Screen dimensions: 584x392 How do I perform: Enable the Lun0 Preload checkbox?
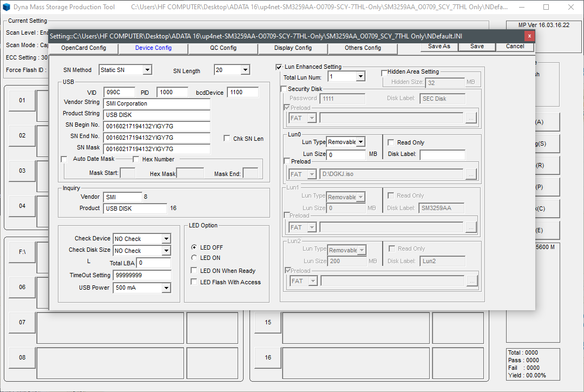pyautogui.click(x=287, y=161)
